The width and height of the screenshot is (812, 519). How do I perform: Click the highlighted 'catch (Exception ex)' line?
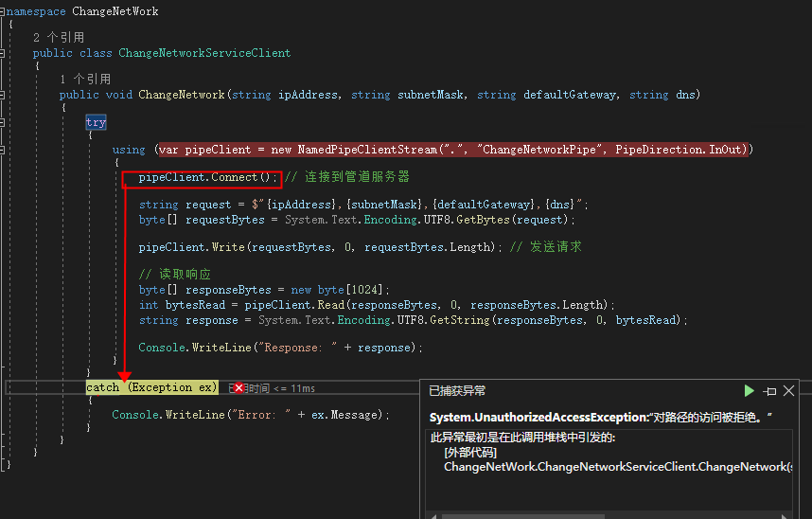point(151,387)
